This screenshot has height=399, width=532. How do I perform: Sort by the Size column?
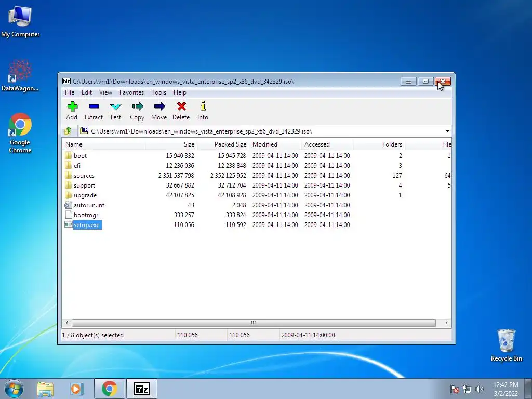(171, 144)
